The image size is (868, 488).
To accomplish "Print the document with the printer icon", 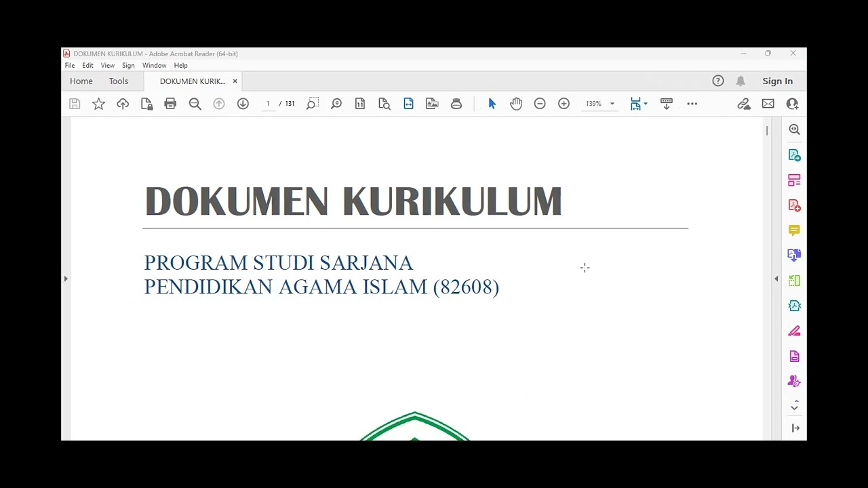I will tap(170, 104).
